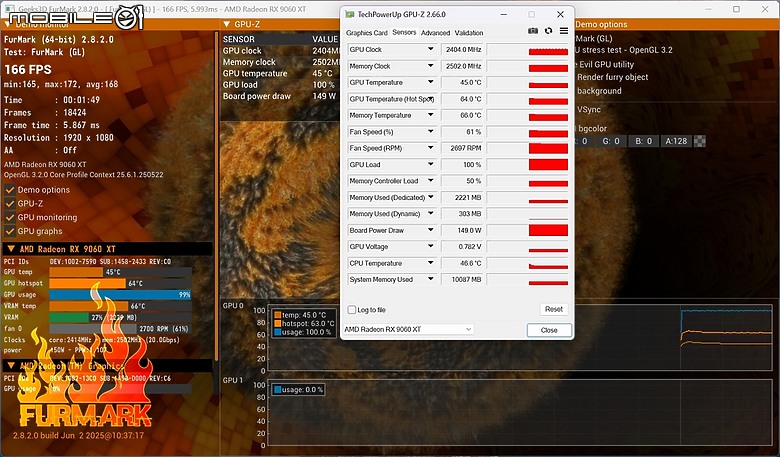Image resolution: width=780 pixels, height=457 pixels.
Task: Click the 10087 MB system memory value
Action: point(462,279)
